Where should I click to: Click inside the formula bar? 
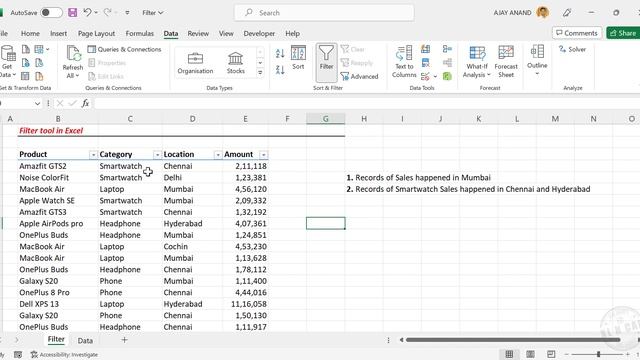pyautogui.click(x=367, y=104)
